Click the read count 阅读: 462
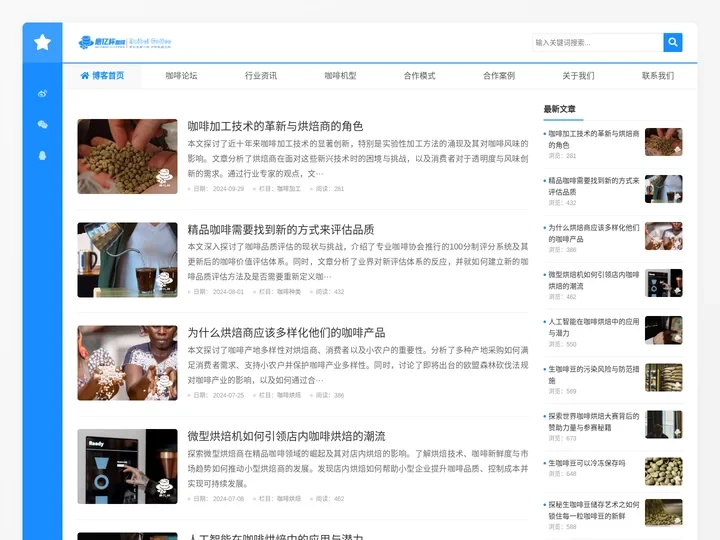Screen dimensions: 720x540 coord(330,499)
